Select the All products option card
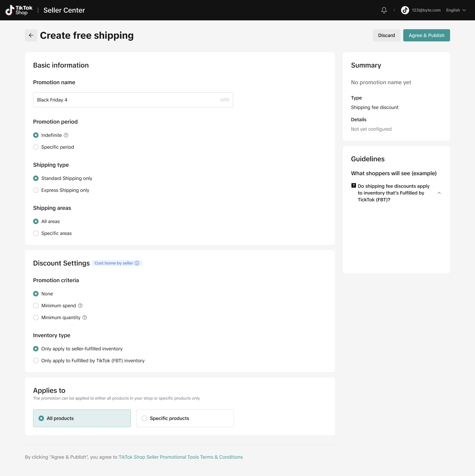Screen dimensions: 475x476 click(x=82, y=418)
